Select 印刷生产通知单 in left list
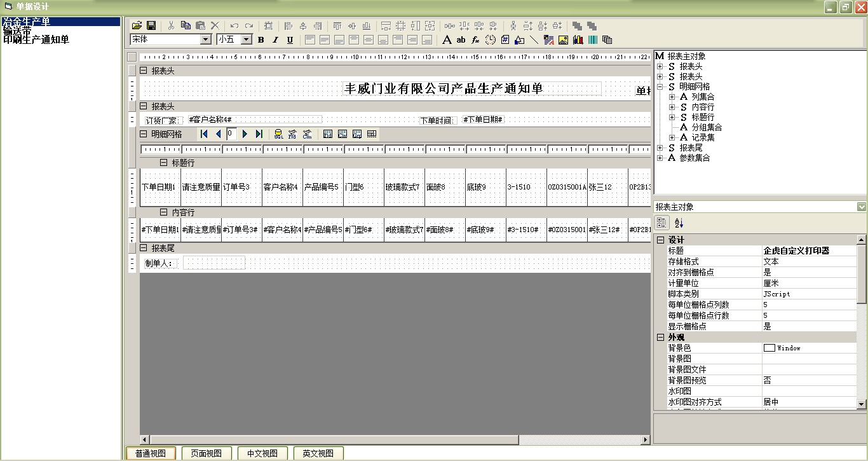This screenshot has width=868, height=461. click(x=36, y=40)
